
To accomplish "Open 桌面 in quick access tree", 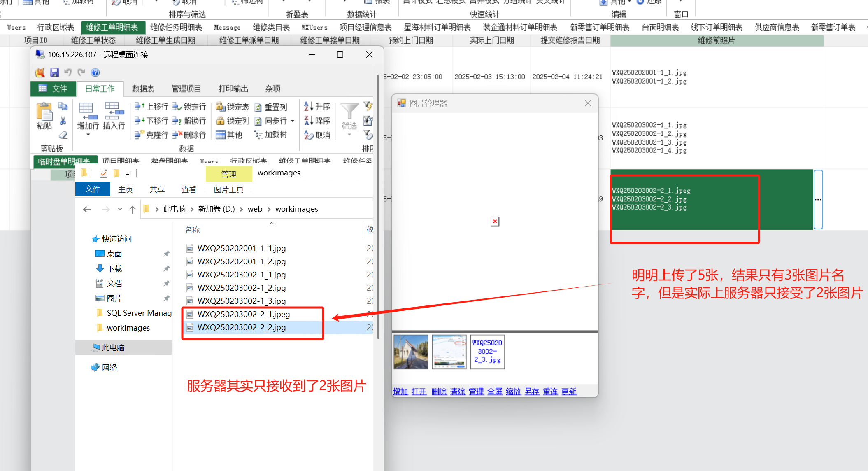I will (x=114, y=254).
